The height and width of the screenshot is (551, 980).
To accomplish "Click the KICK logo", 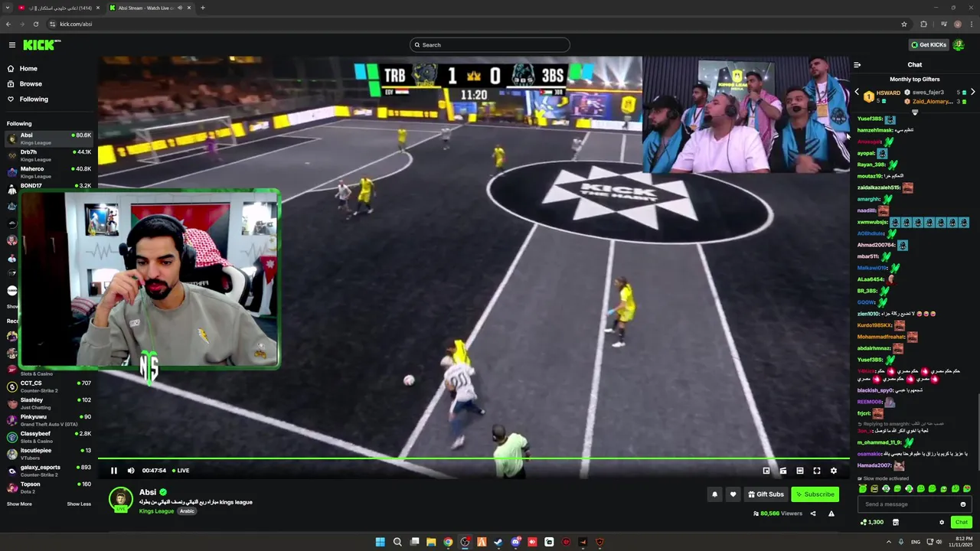I will pos(41,45).
